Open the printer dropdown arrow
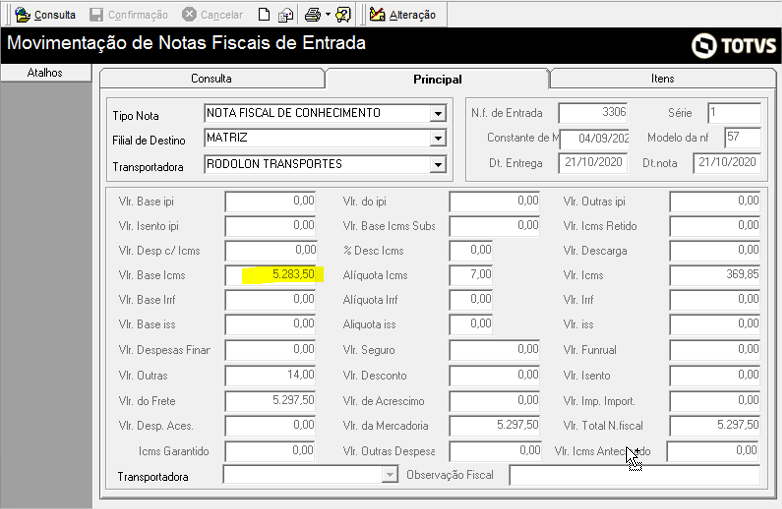 (x=328, y=15)
